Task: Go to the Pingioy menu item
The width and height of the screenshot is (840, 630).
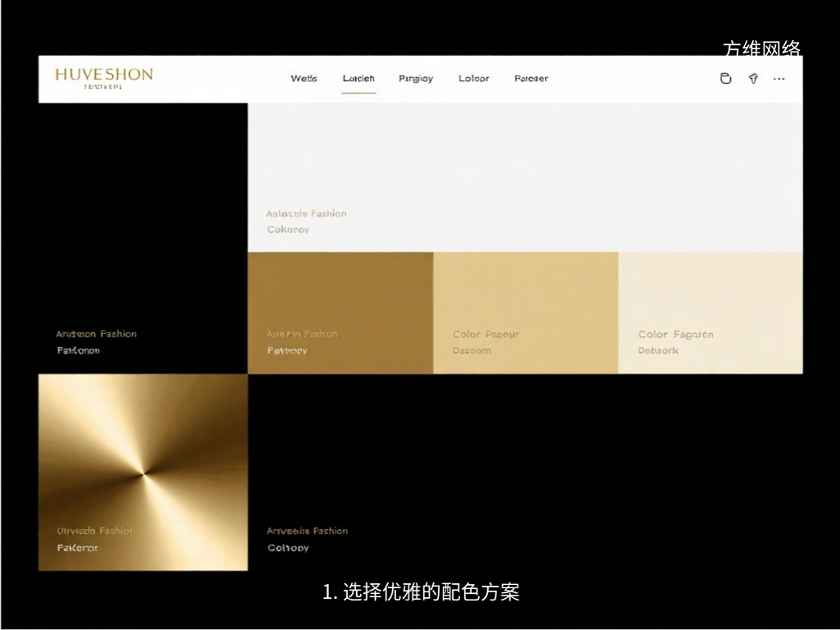Action: point(416,79)
